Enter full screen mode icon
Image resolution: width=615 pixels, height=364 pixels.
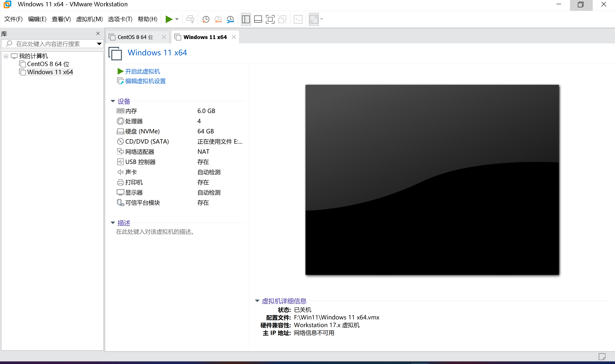coord(270,19)
